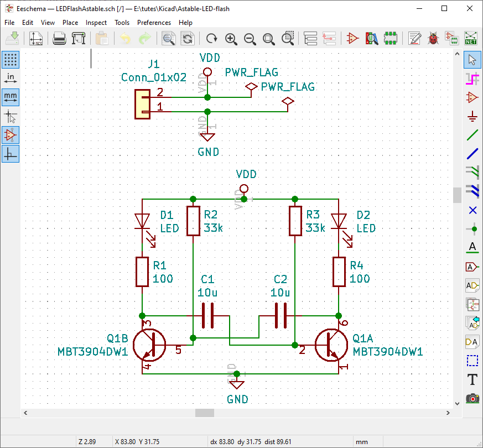Click the Generate Netlist icon

(471, 39)
